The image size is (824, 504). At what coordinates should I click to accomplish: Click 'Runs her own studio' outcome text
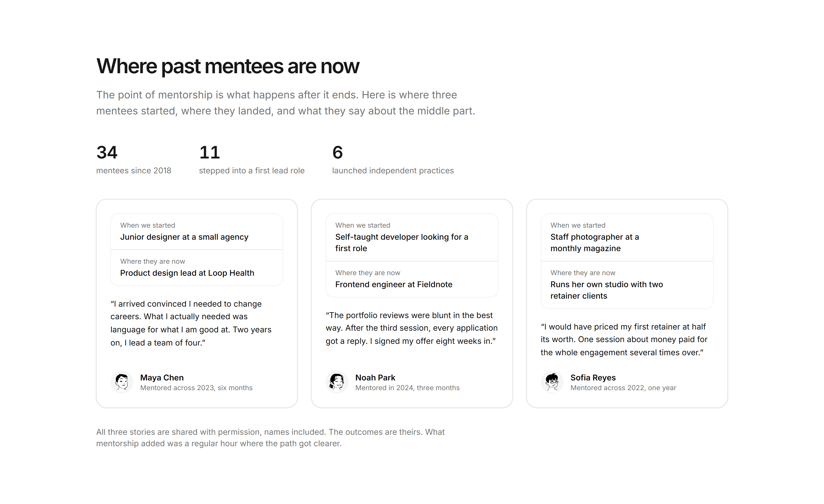coord(607,290)
